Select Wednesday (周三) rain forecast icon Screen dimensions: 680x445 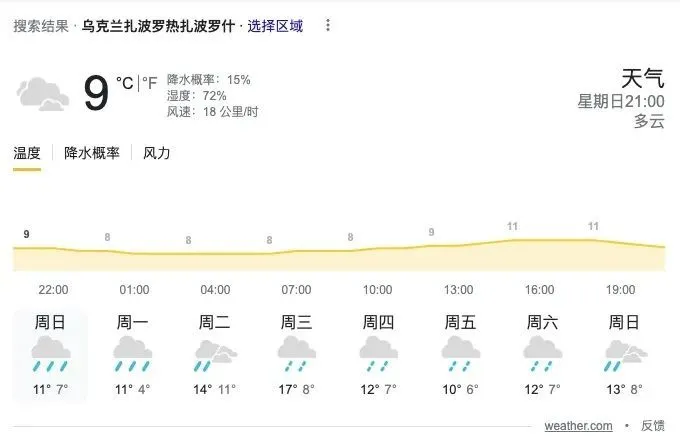296,354
